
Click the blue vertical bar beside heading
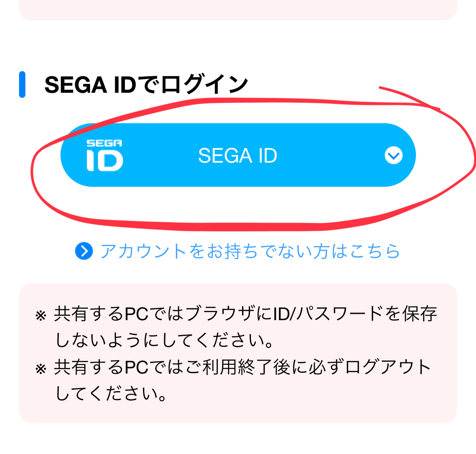coord(22,85)
